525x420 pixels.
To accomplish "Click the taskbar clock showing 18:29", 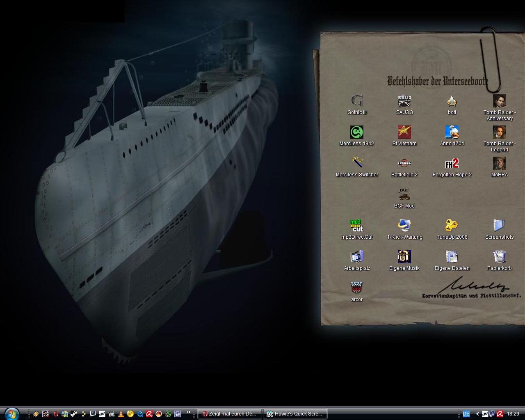I will [513, 414].
